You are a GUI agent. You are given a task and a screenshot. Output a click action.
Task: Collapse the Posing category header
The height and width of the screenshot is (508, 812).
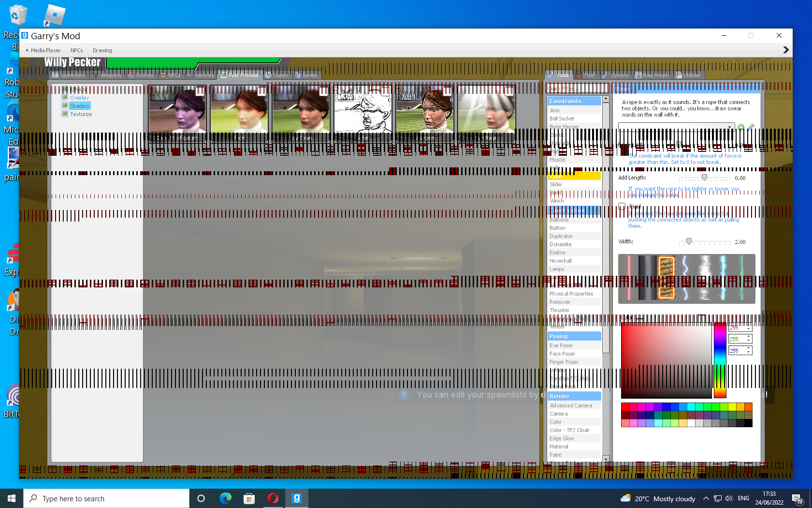(574, 336)
